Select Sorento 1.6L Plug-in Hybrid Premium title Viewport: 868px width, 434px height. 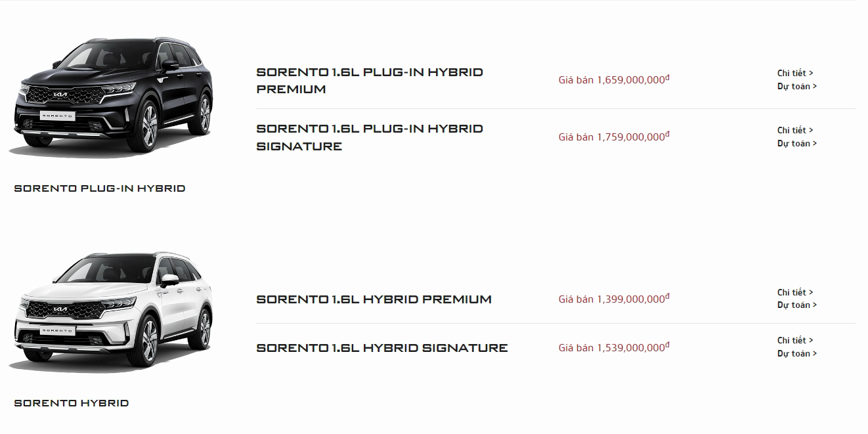[369, 80]
